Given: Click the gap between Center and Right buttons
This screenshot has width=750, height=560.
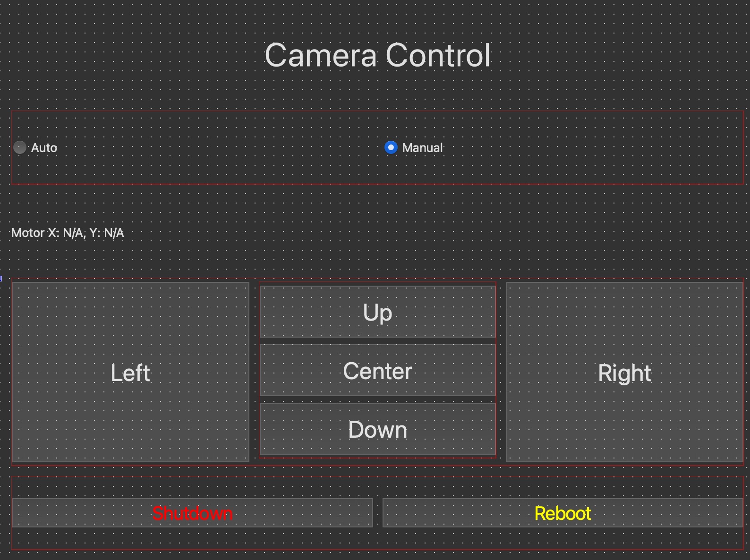Looking at the screenshot, I should tap(501, 372).
